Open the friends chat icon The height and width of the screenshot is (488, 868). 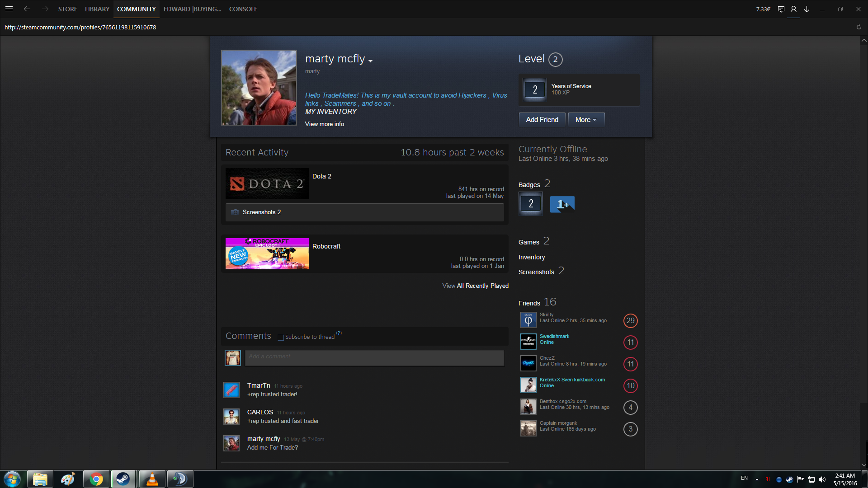coord(781,9)
